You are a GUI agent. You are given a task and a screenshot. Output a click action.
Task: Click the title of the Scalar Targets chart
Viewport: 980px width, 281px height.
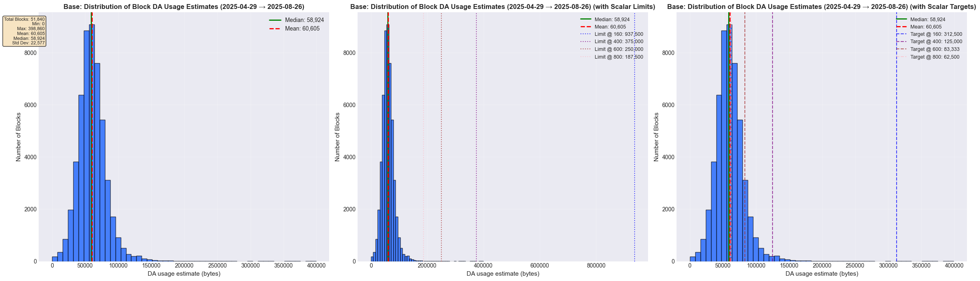(821, 7)
